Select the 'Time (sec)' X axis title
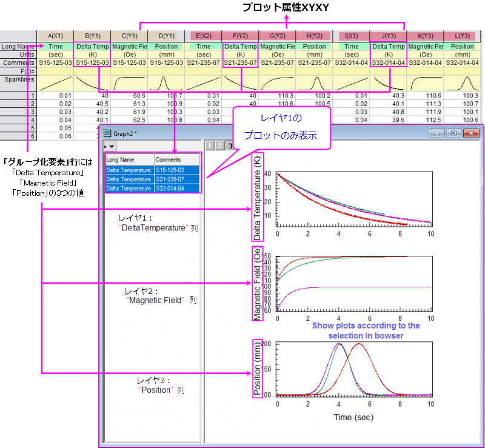Viewport: 485px width, 448px height. pyautogui.click(x=353, y=417)
